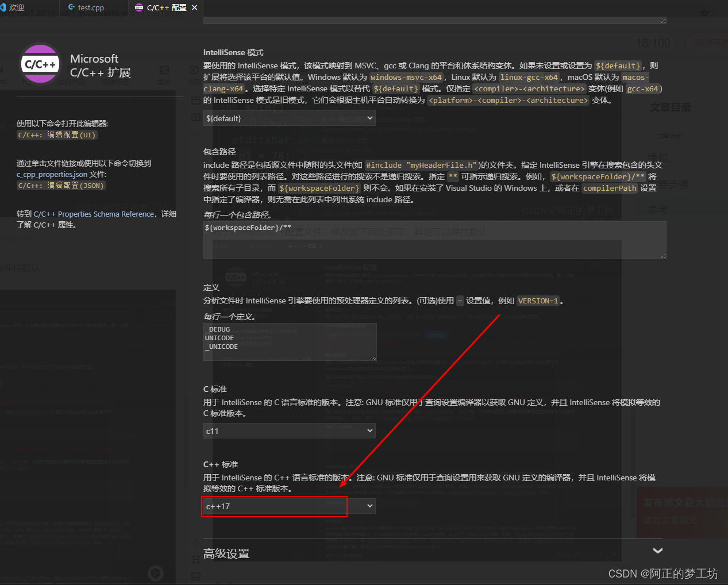The height and width of the screenshot is (585, 728).
Task: Expand the 高级设置 advanced settings section
Action: point(657,550)
